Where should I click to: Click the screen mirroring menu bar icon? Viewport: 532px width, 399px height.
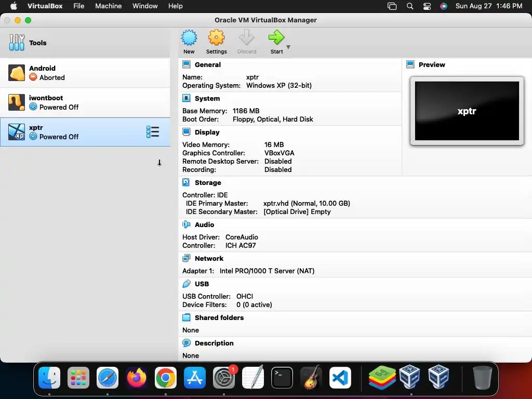(x=392, y=6)
